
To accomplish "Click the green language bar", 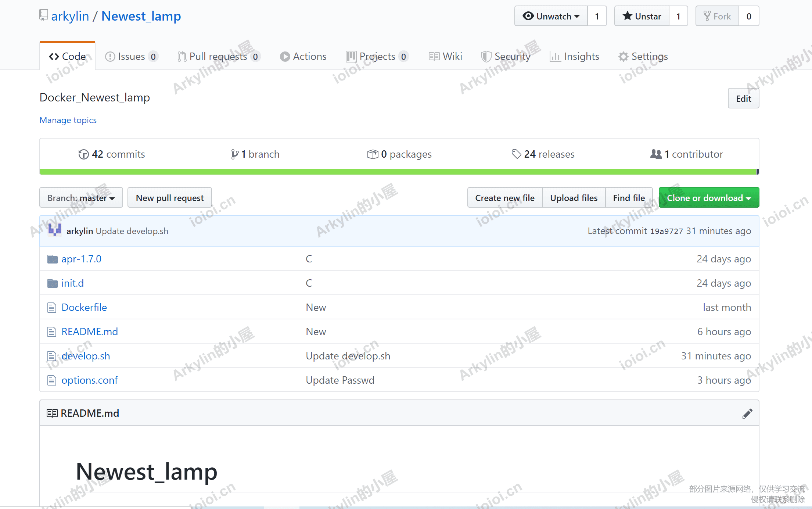I will click(398, 172).
